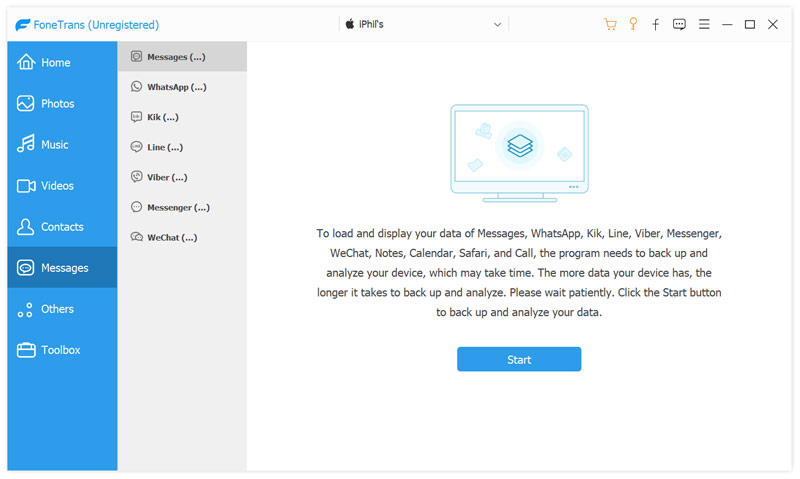Switch to the Music section label
This screenshot has height=479, width=800.
pos(55,145)
